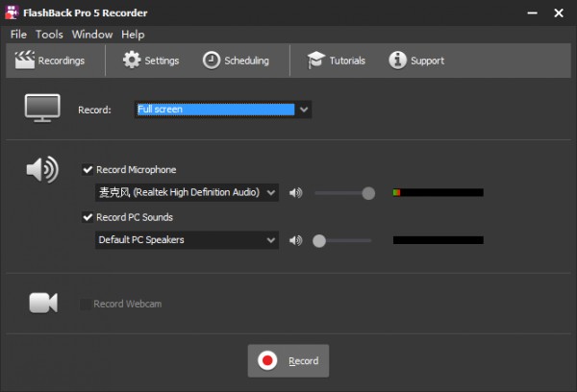The image size is (577, 392).
Task: Uncheck Record PC Sounds checkbox
Action: (x=88, y=217)
